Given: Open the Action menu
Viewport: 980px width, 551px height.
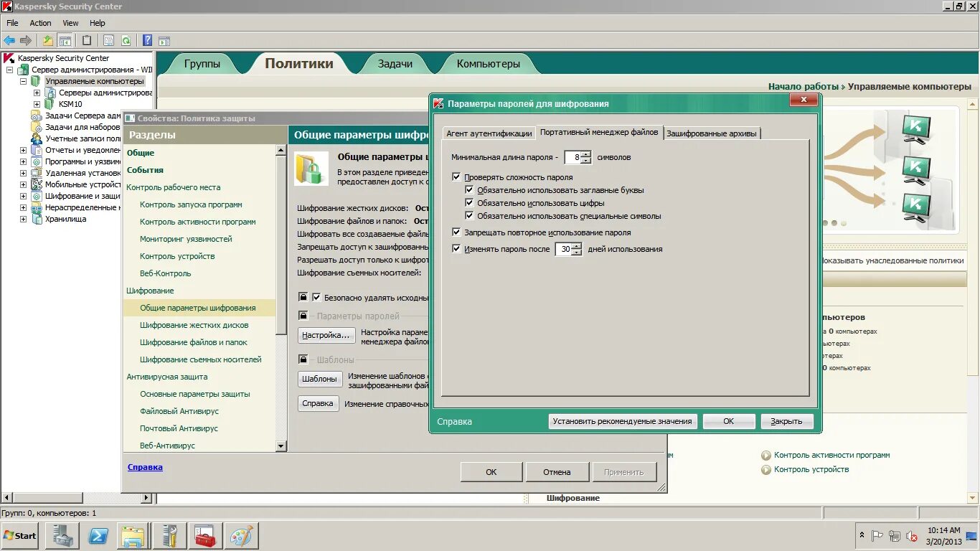Looking at the screenshot, I should pyautogui.click(x=40, y=23).
